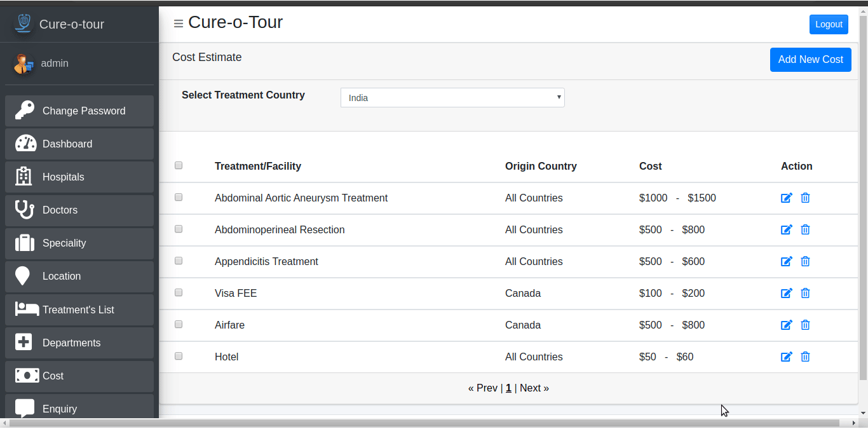Tick the checkbox for the Hotel row
Image resolution: width=868 pixels, height=429 pixels.
179,356
